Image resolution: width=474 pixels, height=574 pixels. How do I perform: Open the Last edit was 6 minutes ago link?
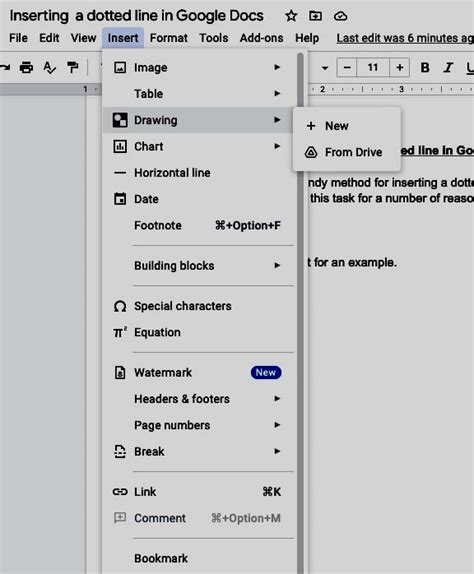coord(405,38)
